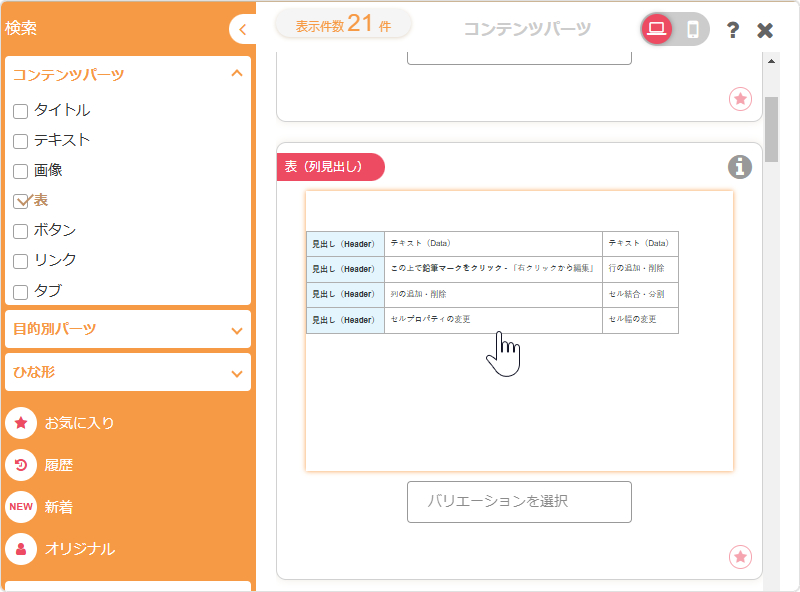The height and width of the screenshot is (592, 800).
Task: Collapse the search sidebar with the arrow
Action: (x=243, y=29)
